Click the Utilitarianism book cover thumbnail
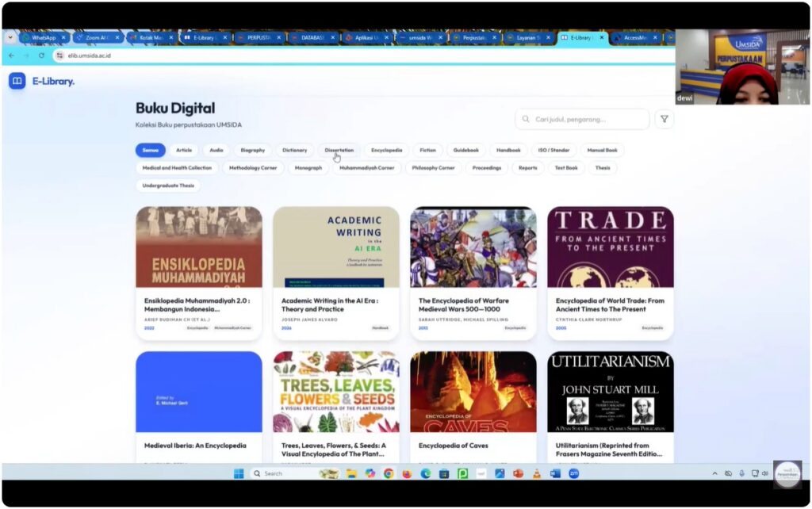 [610, 392]
